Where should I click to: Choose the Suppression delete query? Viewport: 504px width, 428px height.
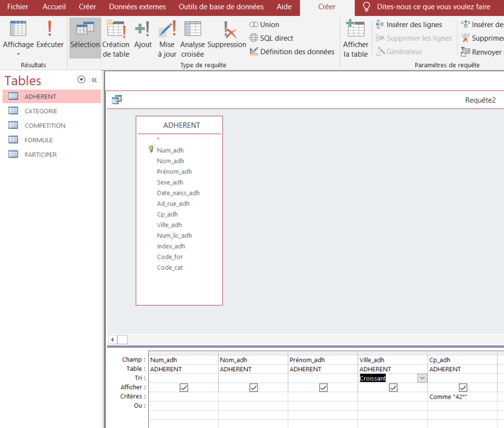[x=227, y=34]
